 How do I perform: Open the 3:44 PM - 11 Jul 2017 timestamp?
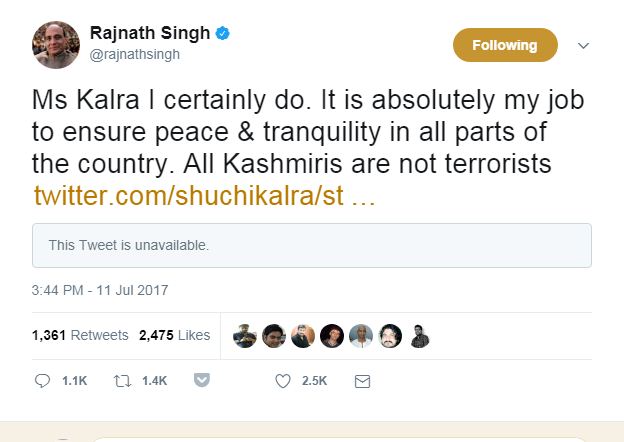coord(100,290)
